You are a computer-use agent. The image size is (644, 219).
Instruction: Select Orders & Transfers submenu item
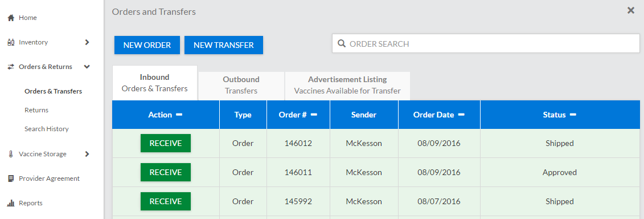tap(53, 91)
